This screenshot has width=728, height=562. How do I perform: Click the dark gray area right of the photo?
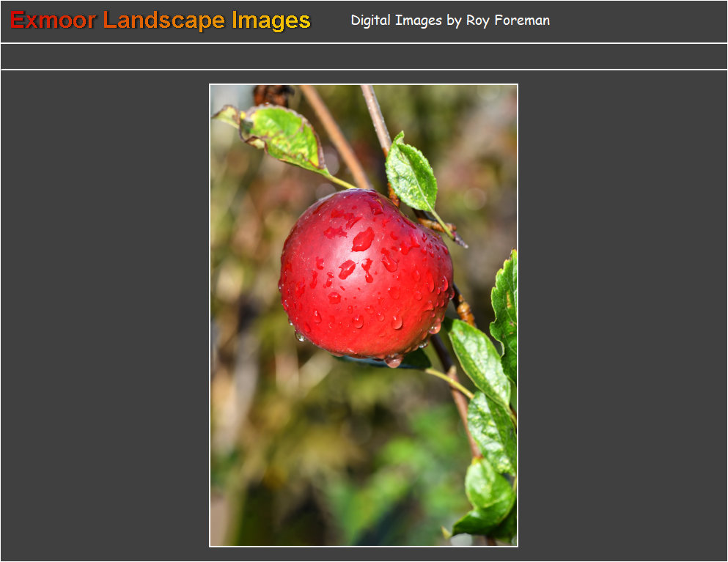(x=622, y=315)
